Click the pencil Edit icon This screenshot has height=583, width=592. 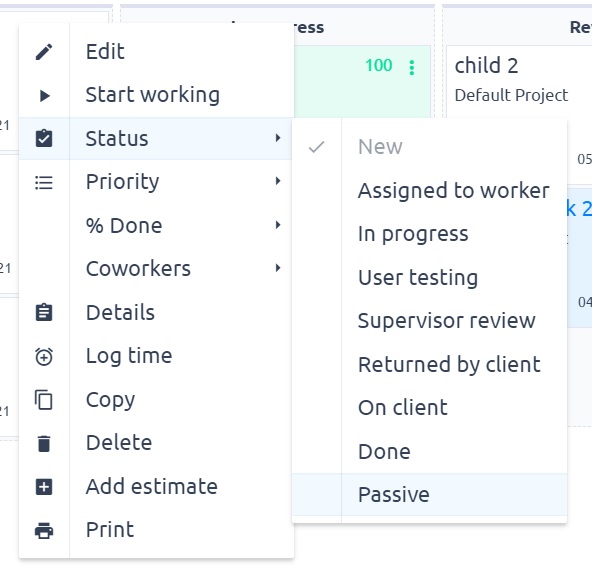[x=44, y=52]
